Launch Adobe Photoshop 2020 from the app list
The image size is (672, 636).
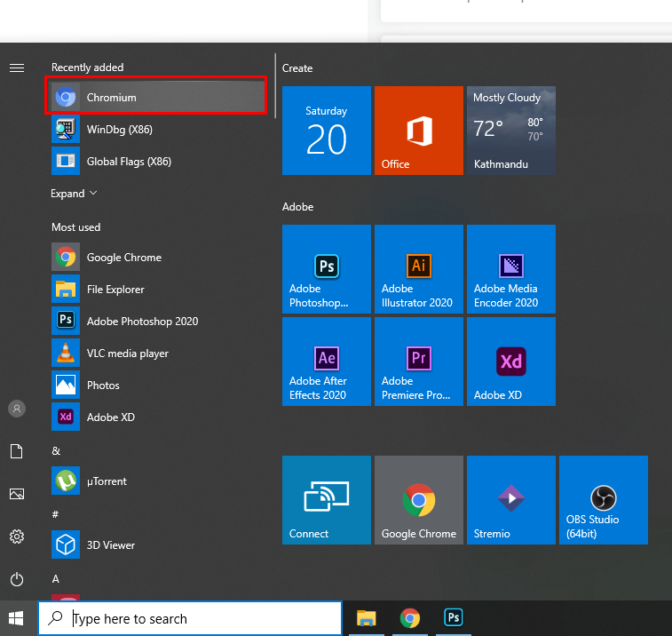[x=156, y=321]
